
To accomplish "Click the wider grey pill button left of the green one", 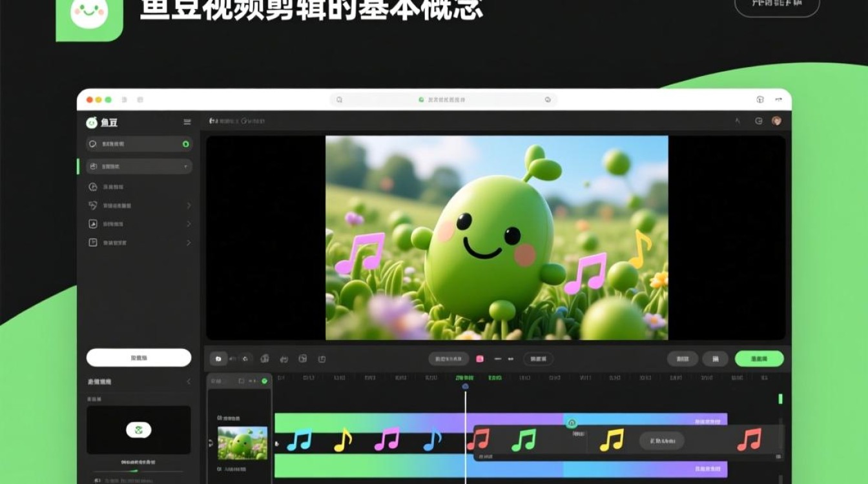I will pos(683,359).
